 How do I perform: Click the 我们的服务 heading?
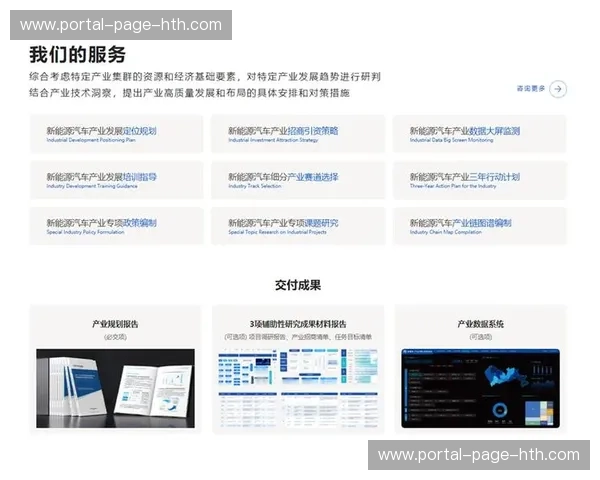(x=77, y=54)
